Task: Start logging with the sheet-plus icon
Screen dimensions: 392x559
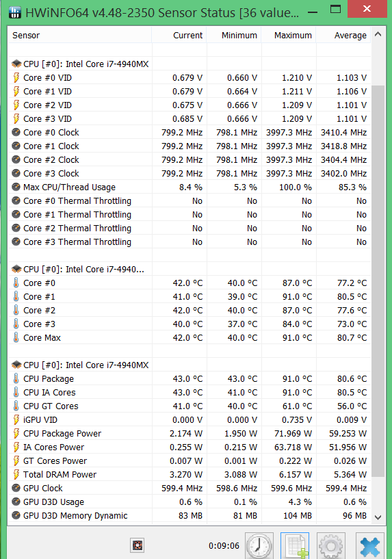Action: [295, 545]
